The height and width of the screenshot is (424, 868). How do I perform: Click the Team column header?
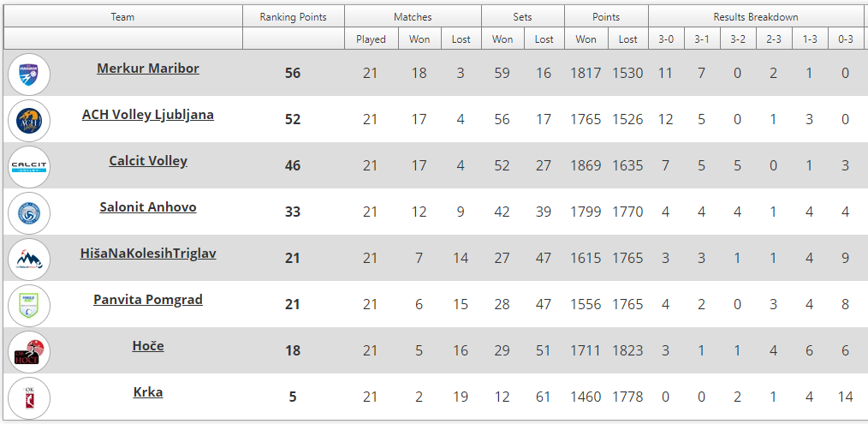122,17
